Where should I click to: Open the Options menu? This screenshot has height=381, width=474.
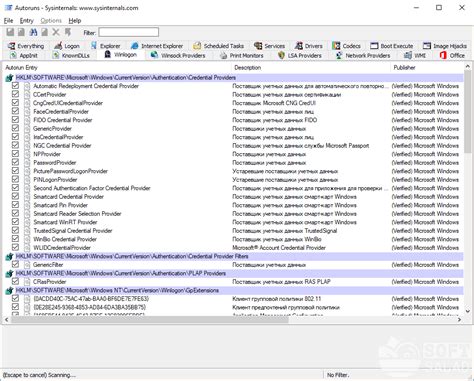51,21
